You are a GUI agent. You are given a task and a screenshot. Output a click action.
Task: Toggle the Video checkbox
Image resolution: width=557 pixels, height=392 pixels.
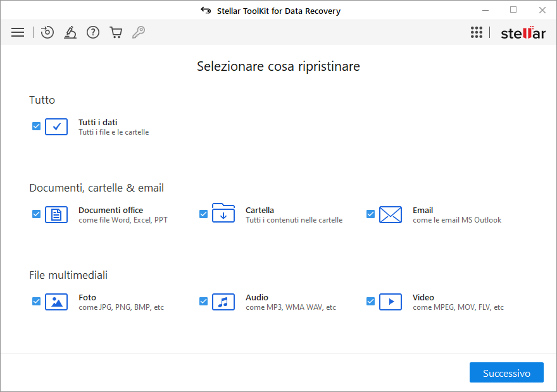coord(370,301)
